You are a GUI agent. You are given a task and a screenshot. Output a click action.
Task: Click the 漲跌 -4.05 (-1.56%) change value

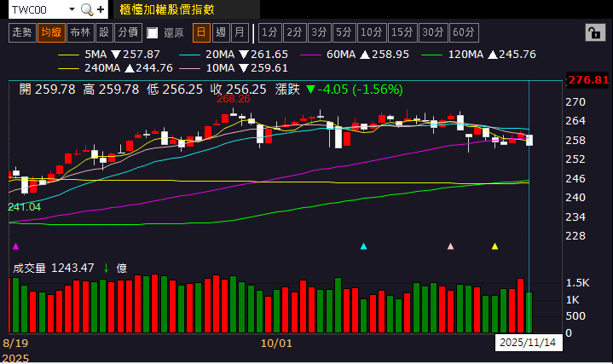coord(339,90)
